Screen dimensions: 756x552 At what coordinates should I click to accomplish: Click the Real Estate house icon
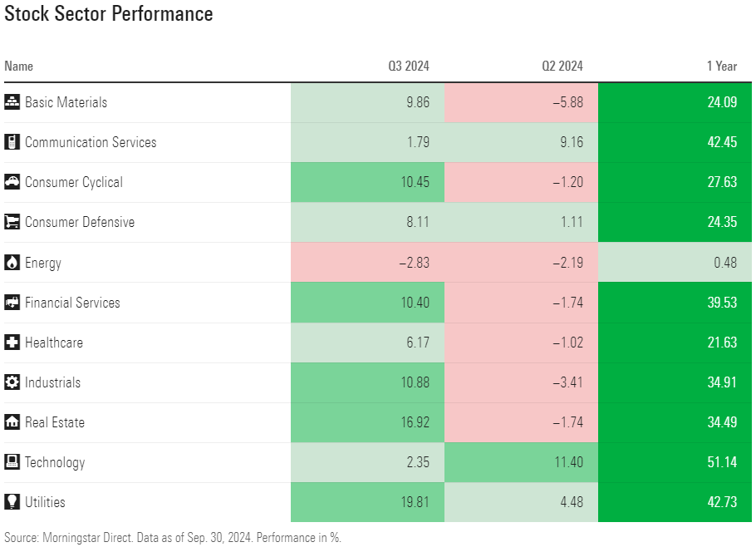point(12,422)
